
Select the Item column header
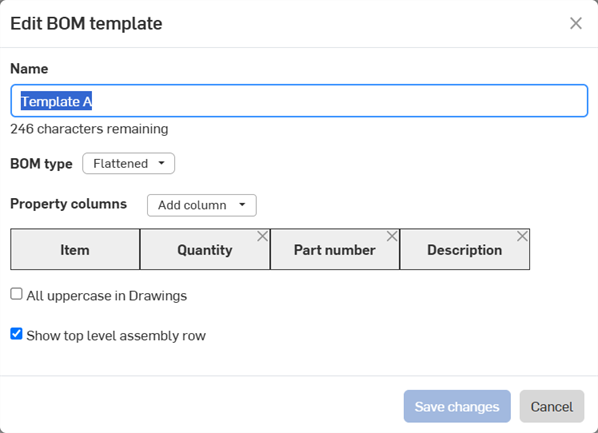(x=75, y=249)
